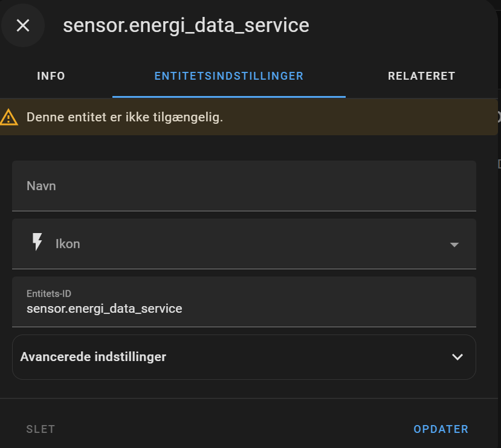Open the Ikon selection dropdown
Viewport: 501px width, 448px height.
(454, 244)
